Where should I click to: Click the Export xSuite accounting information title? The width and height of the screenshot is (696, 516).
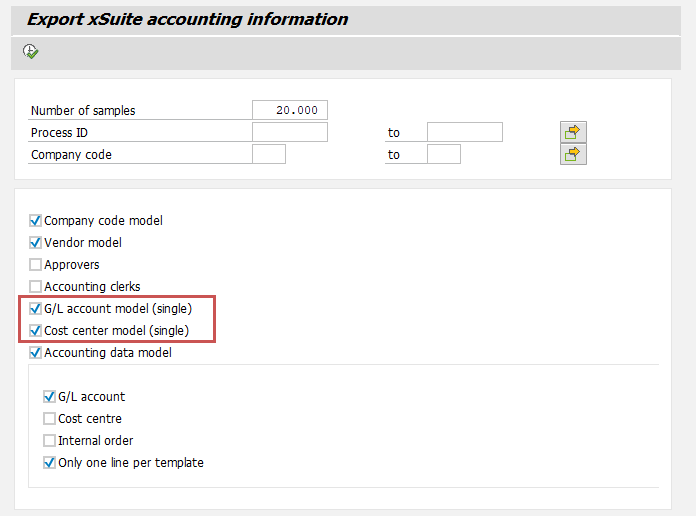click(187, 19)
